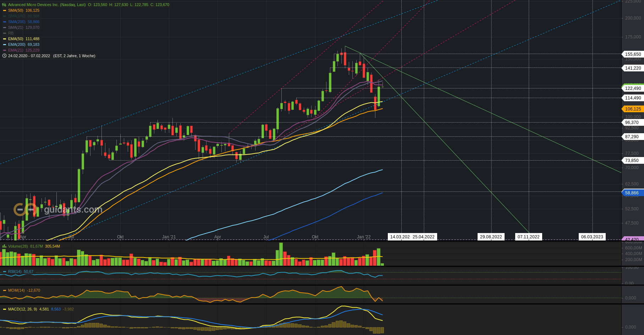Viewport: 644px width, 335px height.
Task: Click the yellow EMA(50) legend color marker
Action: 4,39
